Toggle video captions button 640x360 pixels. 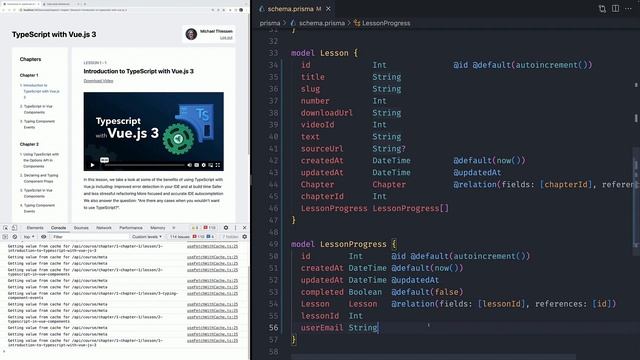196,165
